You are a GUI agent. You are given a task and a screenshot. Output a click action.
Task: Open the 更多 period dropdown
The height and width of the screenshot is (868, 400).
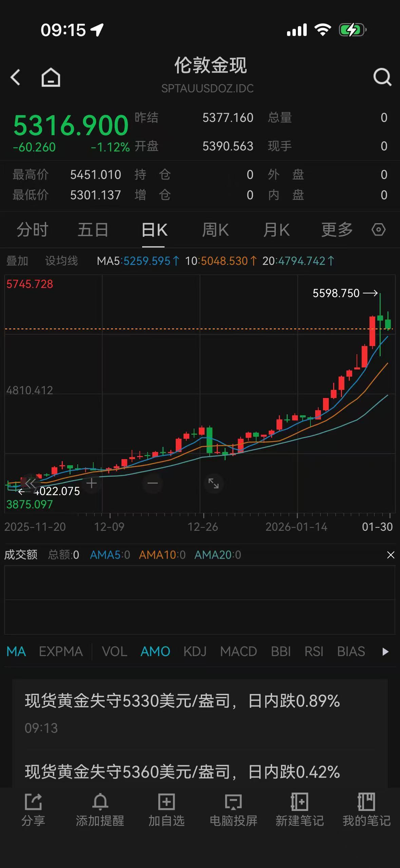click(x=337, y=230)
